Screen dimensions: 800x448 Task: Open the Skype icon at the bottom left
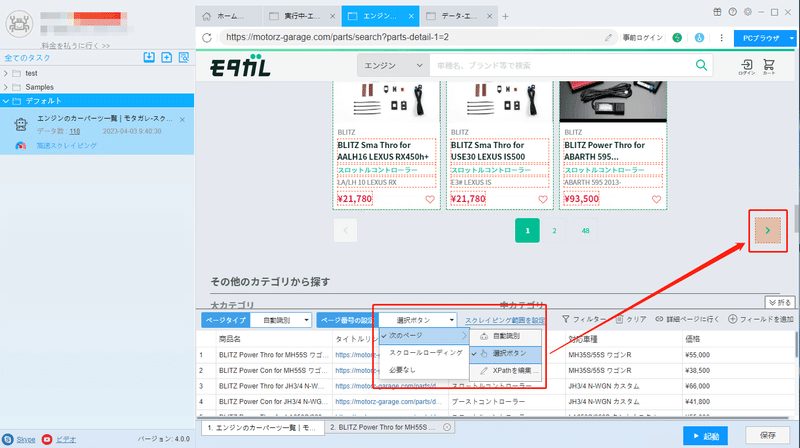pyautogui.click(x=8, y=439)
